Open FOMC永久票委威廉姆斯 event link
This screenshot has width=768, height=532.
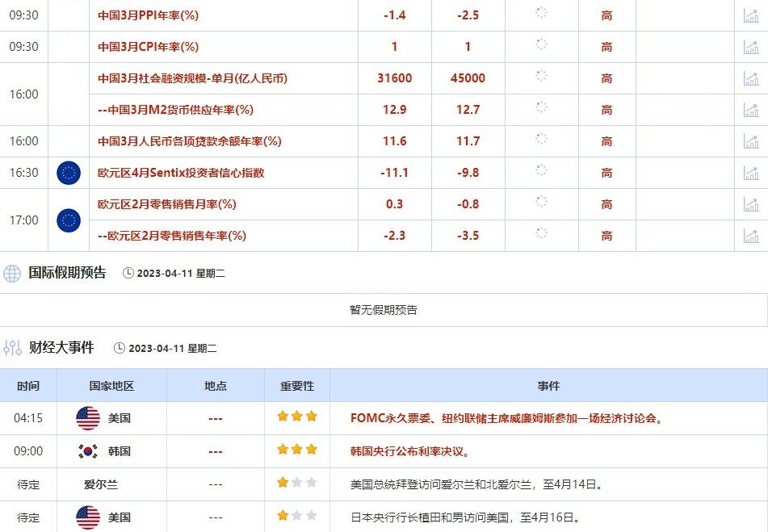(506, 418)
